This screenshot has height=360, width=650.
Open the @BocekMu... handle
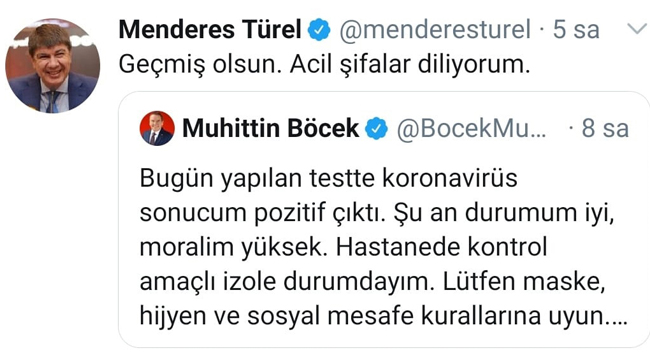pyautogui.click(x=472, y=129)
